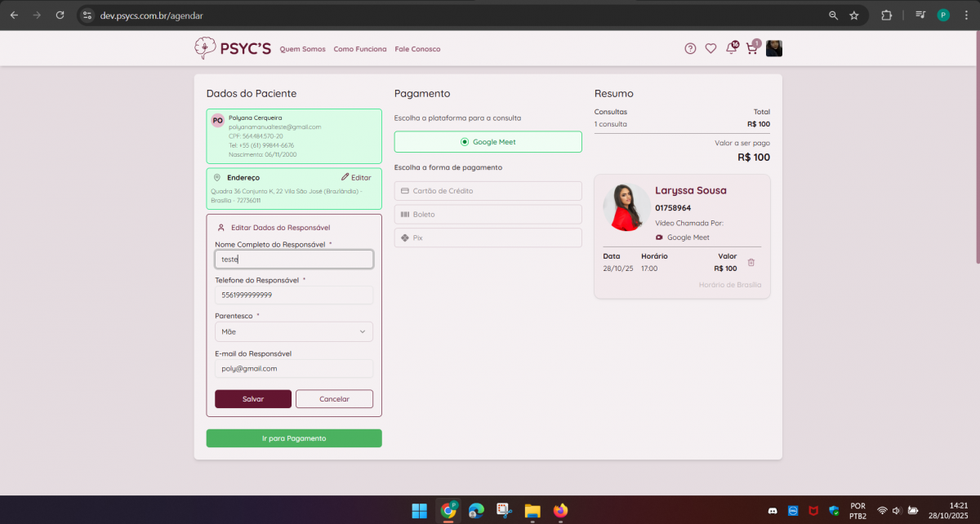The image size is (980, 524).
Task: Choose Boleto payment method
Action: [x=488, y=215]
